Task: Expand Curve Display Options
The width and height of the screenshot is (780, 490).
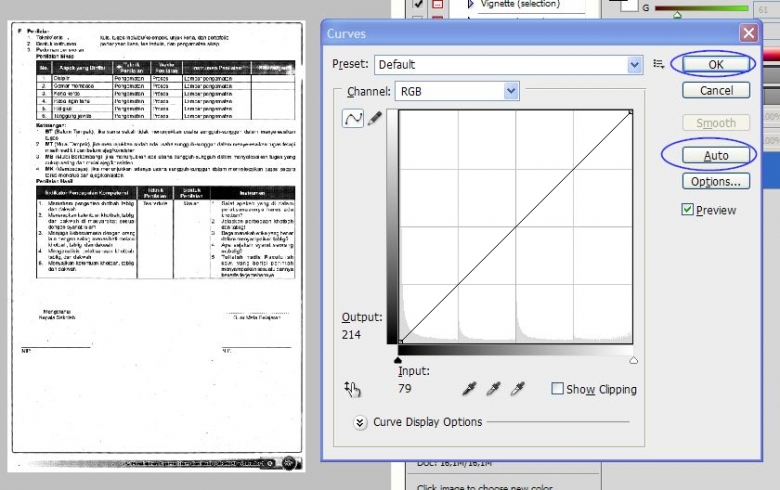Action: pyautogui.click(x=360, y=422)
